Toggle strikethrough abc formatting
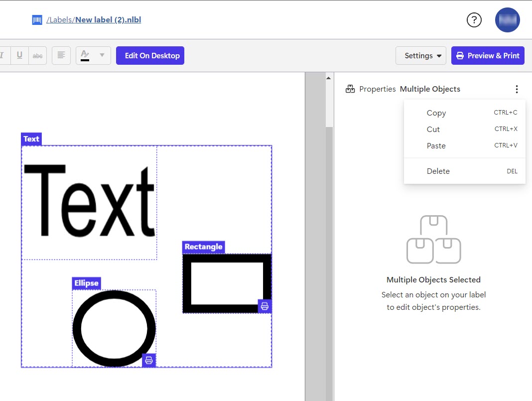This screenshot has height=401, width=532. click(x=38, y=55)
